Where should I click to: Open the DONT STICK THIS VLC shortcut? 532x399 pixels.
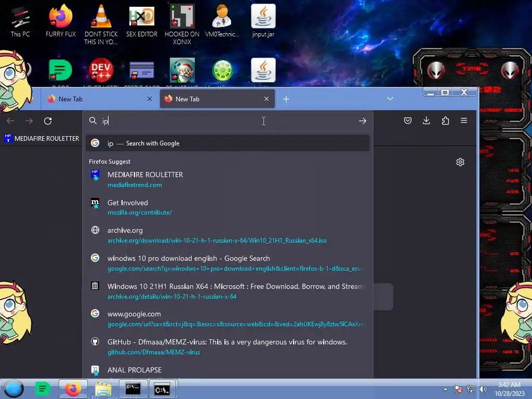tap(101, 24)
